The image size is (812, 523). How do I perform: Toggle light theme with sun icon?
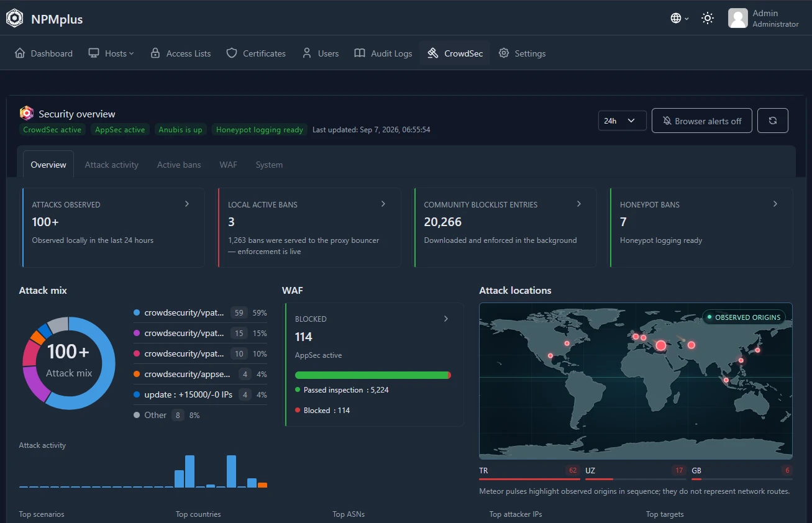pos(708,18)
